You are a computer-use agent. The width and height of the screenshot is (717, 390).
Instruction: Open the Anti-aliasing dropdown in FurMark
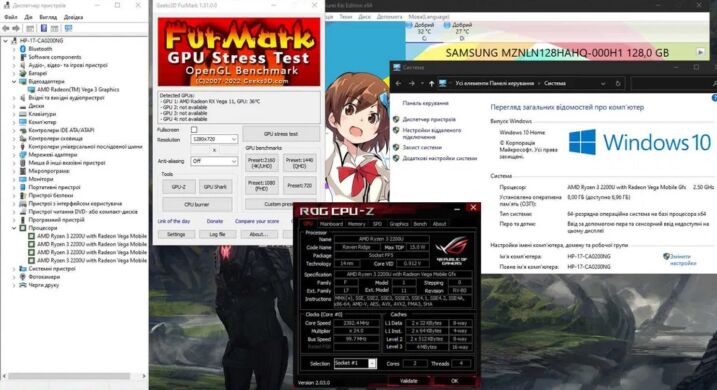[214, 161]
